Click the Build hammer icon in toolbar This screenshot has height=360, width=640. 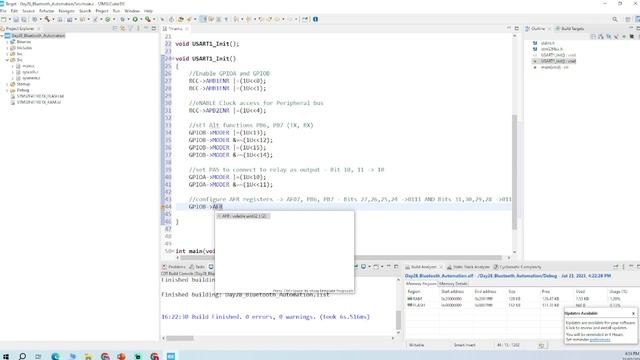pos(47,19)
